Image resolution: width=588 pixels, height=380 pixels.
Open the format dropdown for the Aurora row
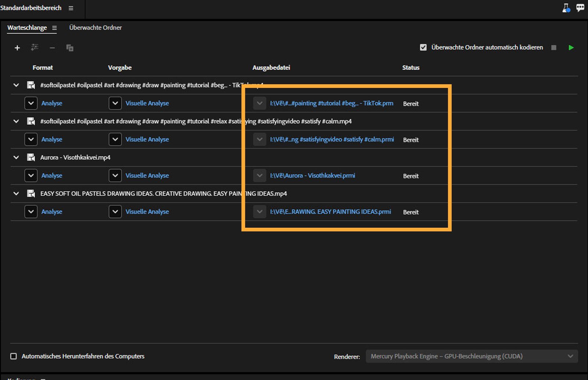pyautogui.click(x=31, y=175)
